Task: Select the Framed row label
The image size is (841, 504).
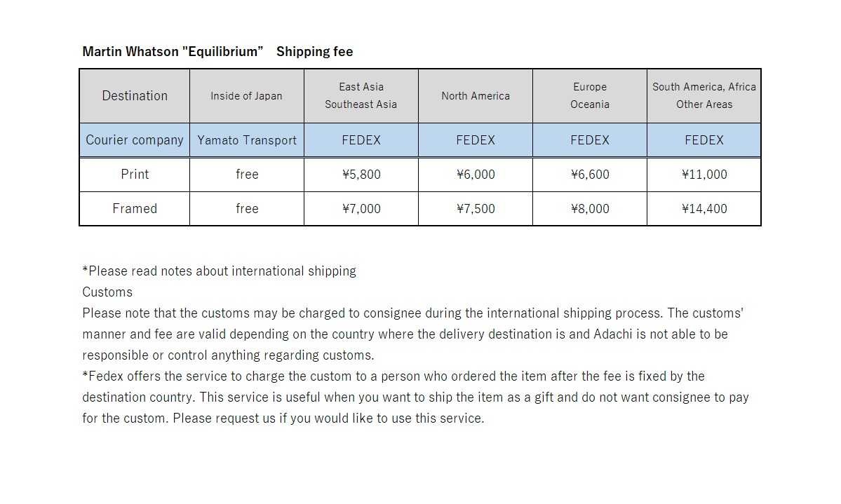Action: point(135,209)
